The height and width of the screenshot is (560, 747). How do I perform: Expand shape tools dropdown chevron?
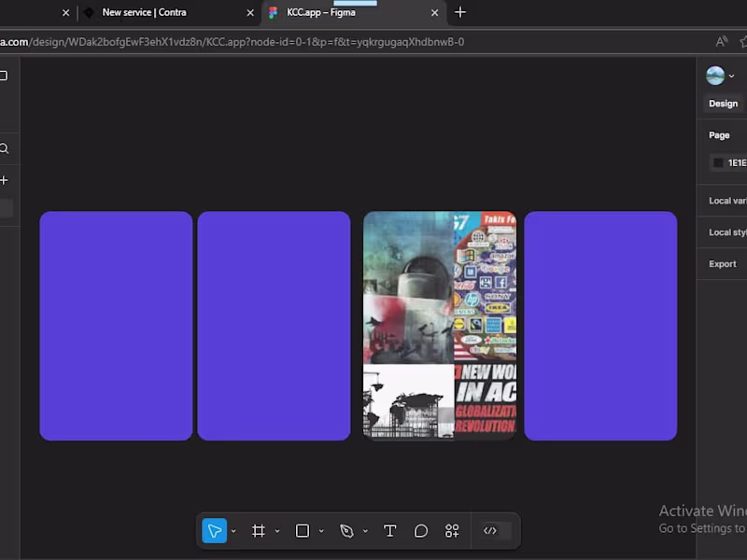321,531
